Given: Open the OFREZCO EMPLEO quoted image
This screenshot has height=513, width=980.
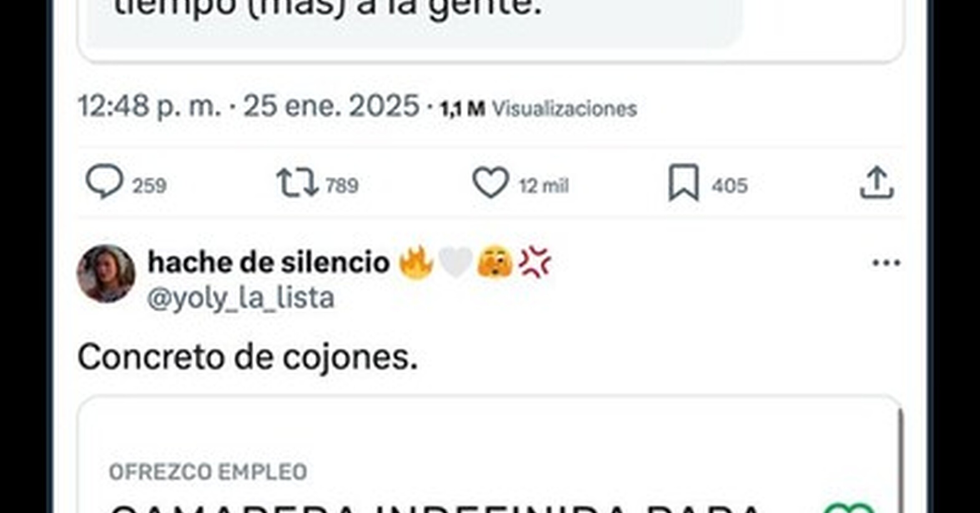Looking at the screenshot, I should pos(490,455).
